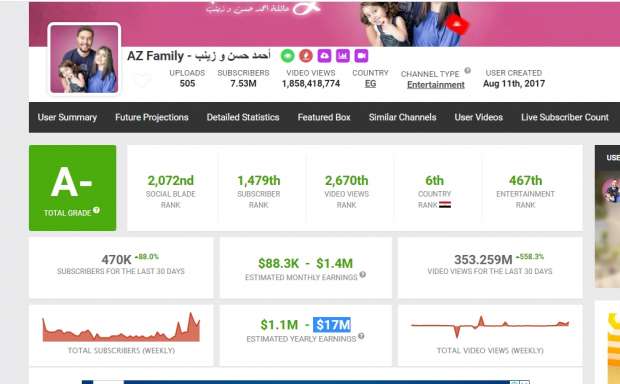The image size is (620, 384).
Task: Click $88.3K - $1.4M monthly earnings value
Action: point(305,263)
